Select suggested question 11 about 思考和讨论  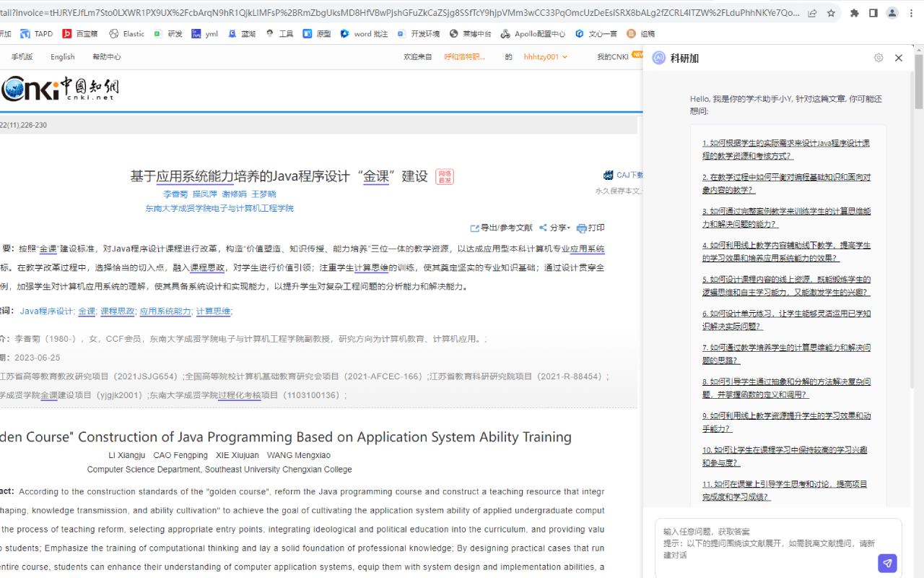[785, 491]
